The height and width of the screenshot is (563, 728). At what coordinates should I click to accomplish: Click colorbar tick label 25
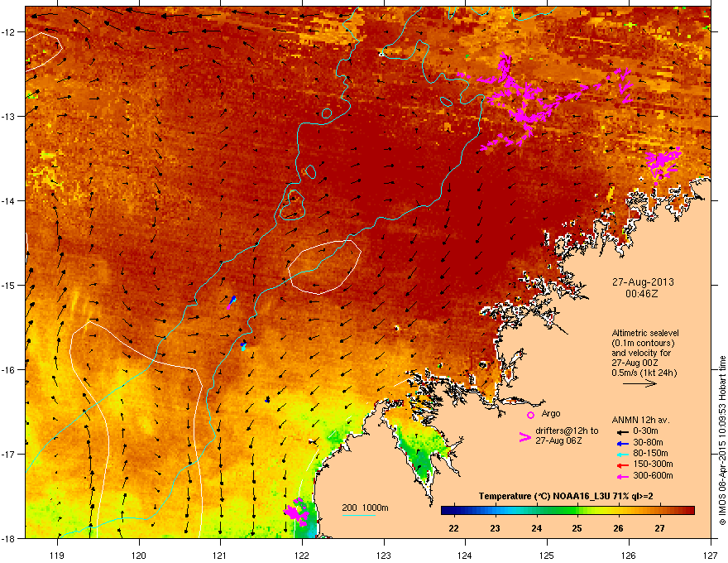[577, 528]
